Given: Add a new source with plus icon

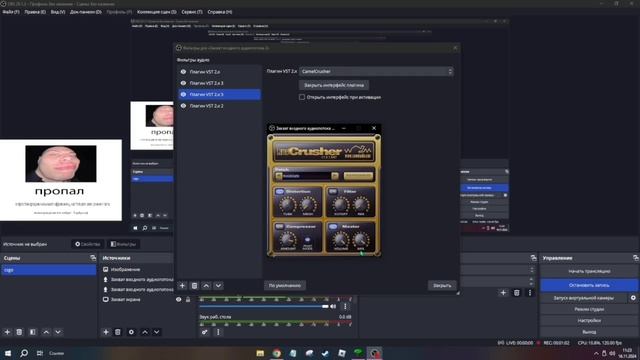Looking at the screenshot, I should [106, 332].
